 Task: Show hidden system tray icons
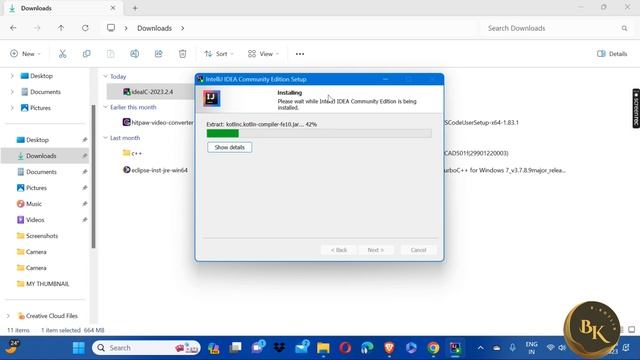tap(481, 348)
